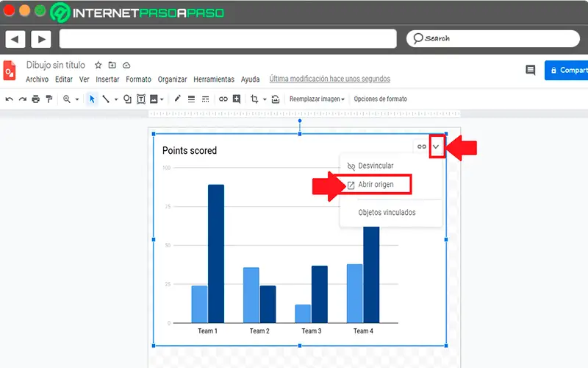Click the Insert link toolbar icon
This screenshot has height=368, width=588.
[223, 99]
